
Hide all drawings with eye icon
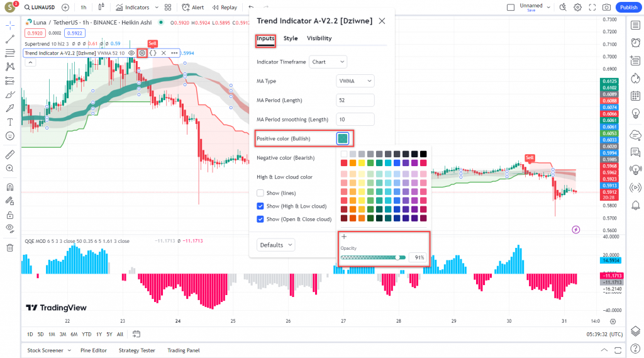tap(10, 228)
